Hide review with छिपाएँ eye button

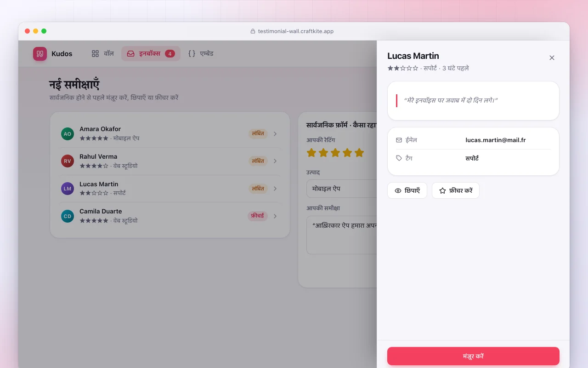tap(407, 190)
